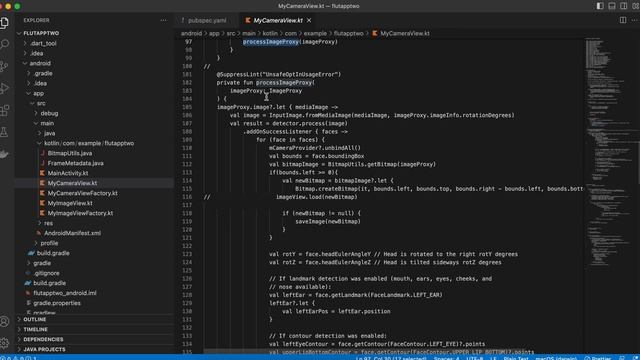Toggle primary side bar layout icon
The image size is (640, 360).
tap(600, 6)
